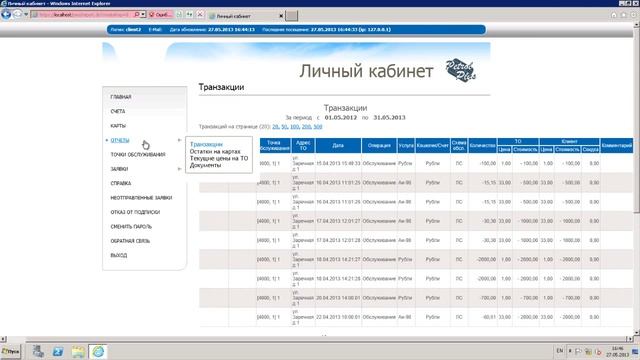640x360 pixels.
Task: Show 200 transactions per page link
Action: [306, 127]
